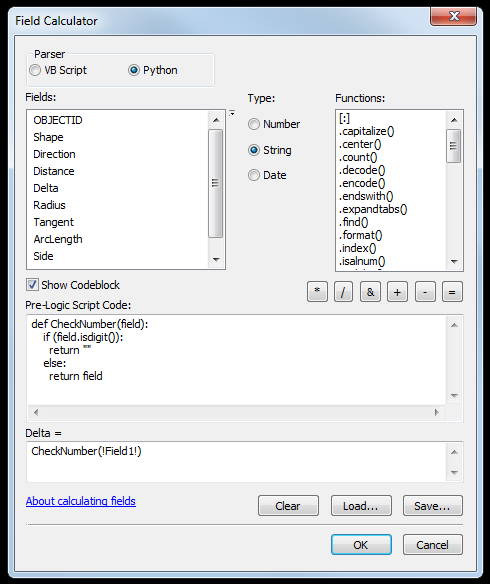Click the multiply (*) operator button
The height and width of the screenshot is (584, 490).
317,292
